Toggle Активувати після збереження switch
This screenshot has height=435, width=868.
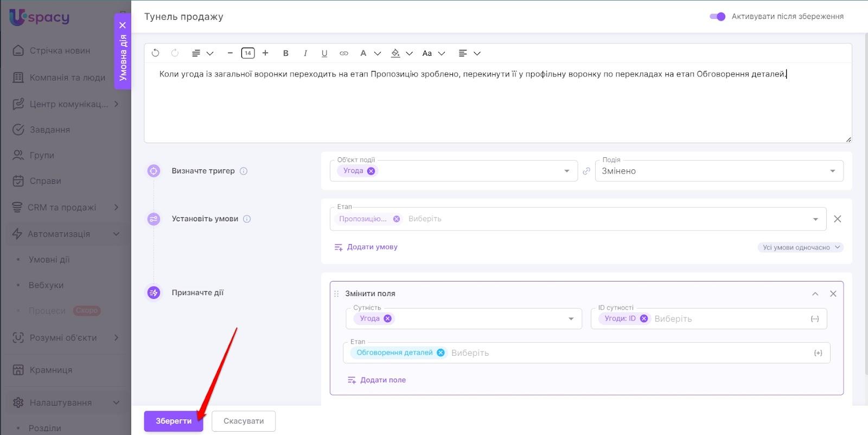tap(717, 16)
